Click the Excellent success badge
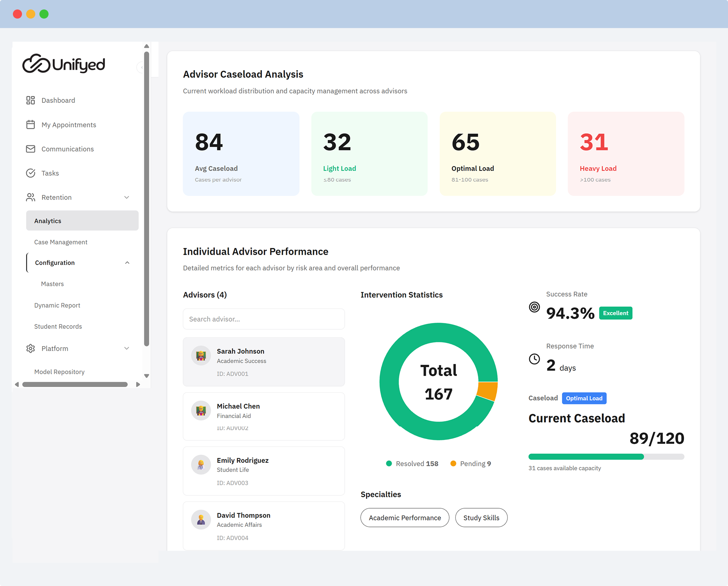This screenshot has height=586, width=728. click(615, 313)
